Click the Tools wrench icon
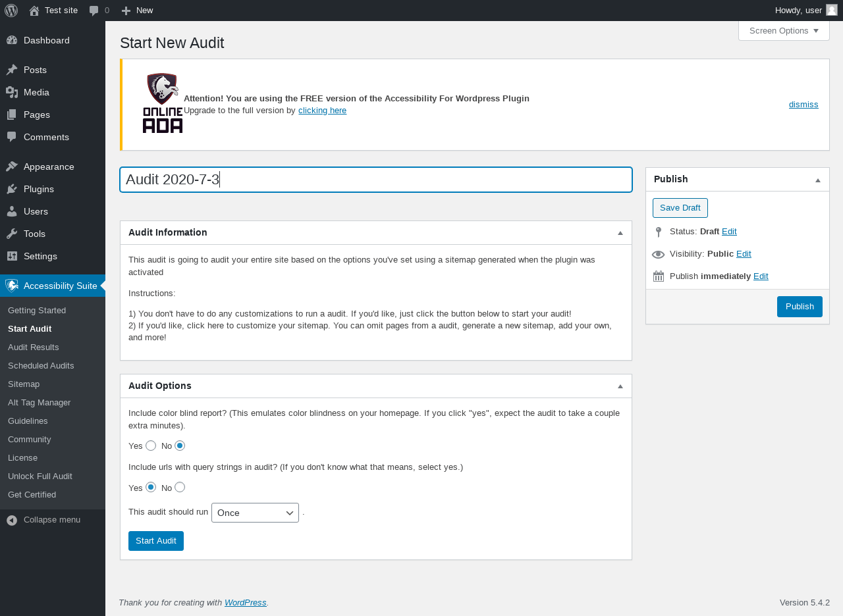 coord(12,234)
